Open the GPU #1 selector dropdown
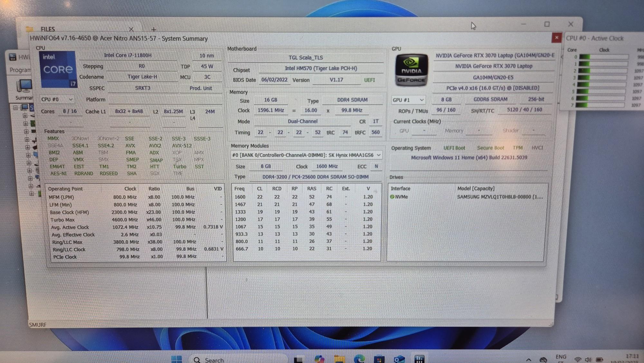Image resolution: width=644 pixels, height=363 pixels. (x=408, y=100)
